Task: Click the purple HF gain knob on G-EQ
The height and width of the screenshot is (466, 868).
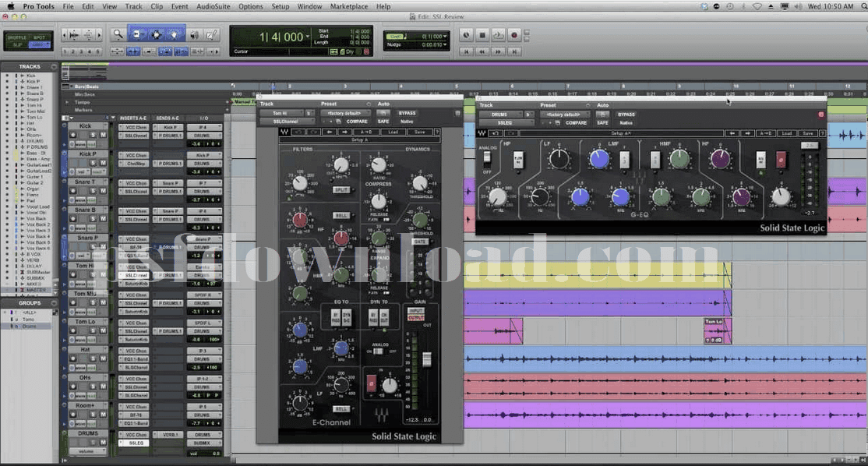Action: (x=720, y=160)
